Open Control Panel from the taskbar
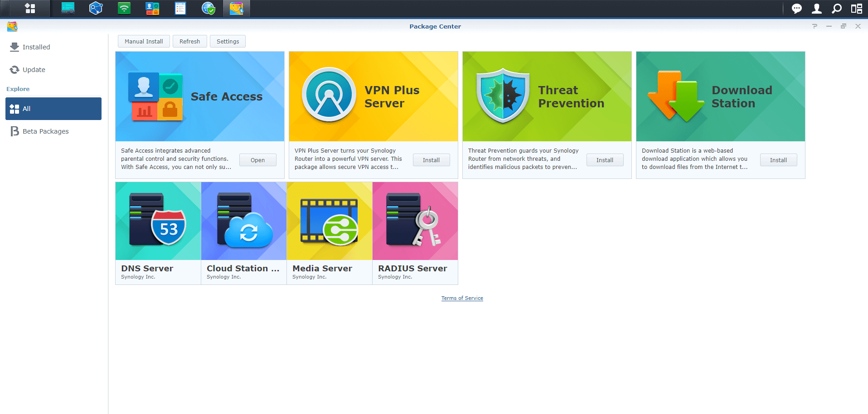 click(x=68, y=8)
